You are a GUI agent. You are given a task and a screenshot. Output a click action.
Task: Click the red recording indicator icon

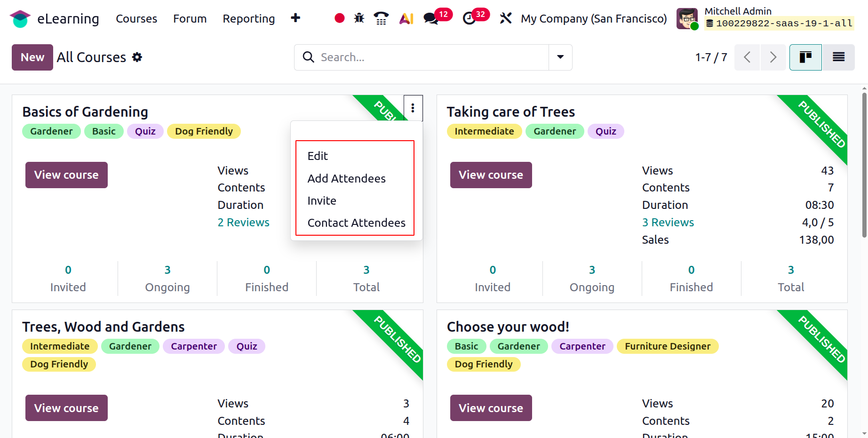pos(339,18)
